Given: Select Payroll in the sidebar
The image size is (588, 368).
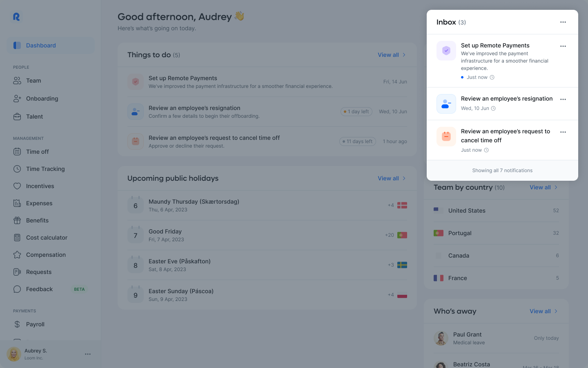Looking at the screenshot, I should click(x=51, y=324).
